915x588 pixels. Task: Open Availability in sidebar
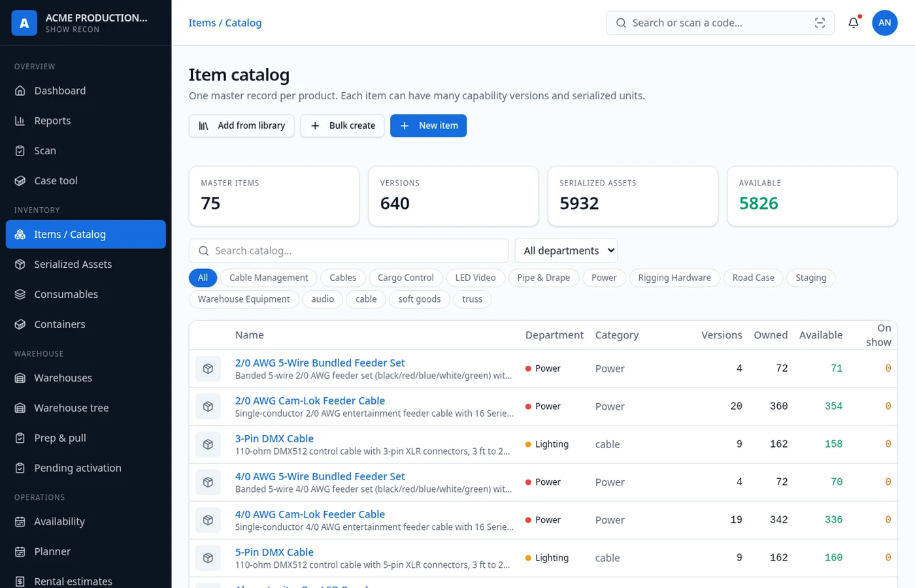click(x=86, y=522)
